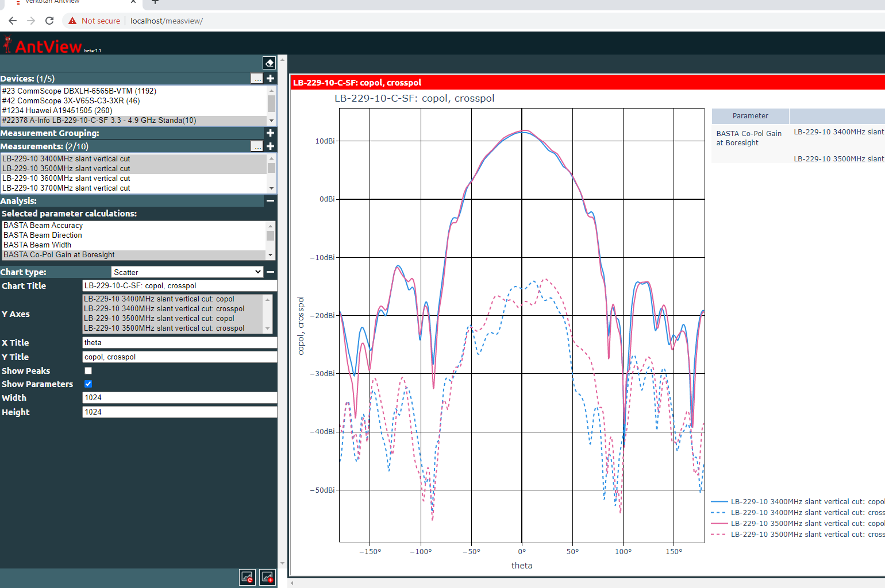The height and width of the screenshot is (588, 885).
Task: Click the eraser clear-all icon
Action: tap(269, 63)
